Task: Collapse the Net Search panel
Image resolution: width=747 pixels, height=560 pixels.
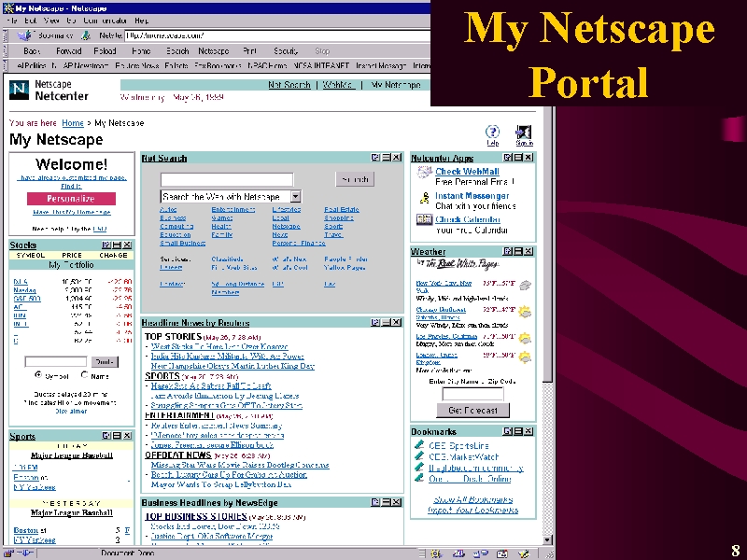Action: click(x=386, y=157)
